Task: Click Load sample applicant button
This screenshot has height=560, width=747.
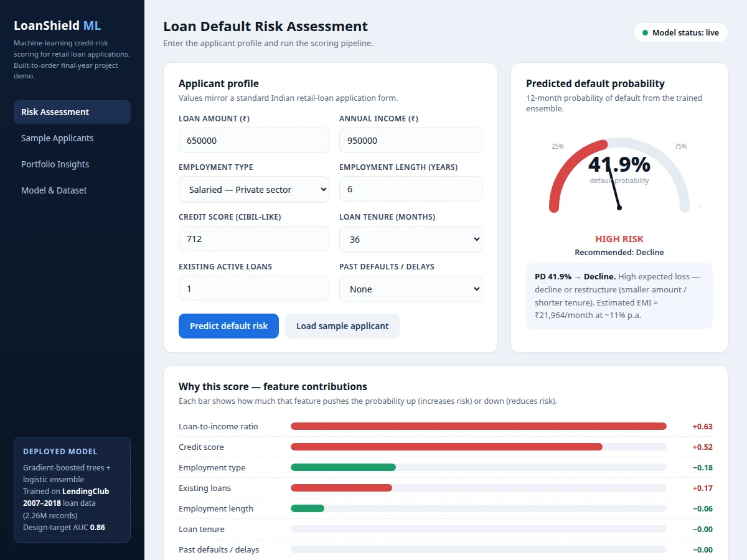Action: pyautogui.click(x=342, y=326)
